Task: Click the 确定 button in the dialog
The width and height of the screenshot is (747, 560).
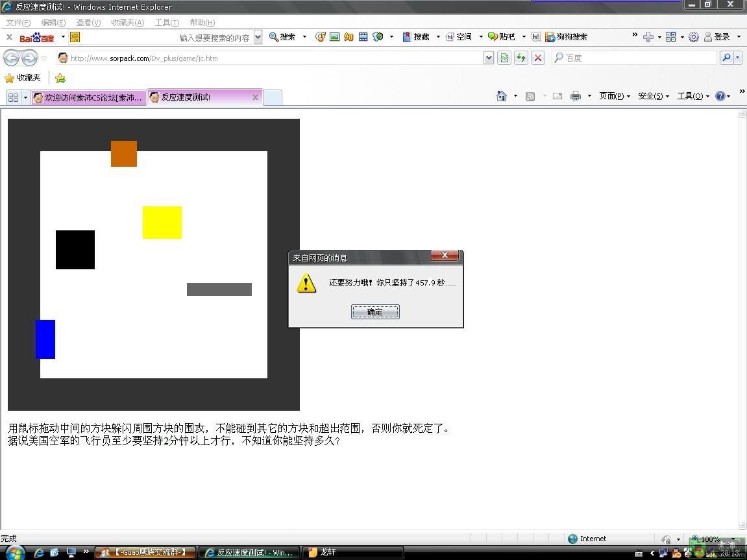Action: click(x=375, y=312)
